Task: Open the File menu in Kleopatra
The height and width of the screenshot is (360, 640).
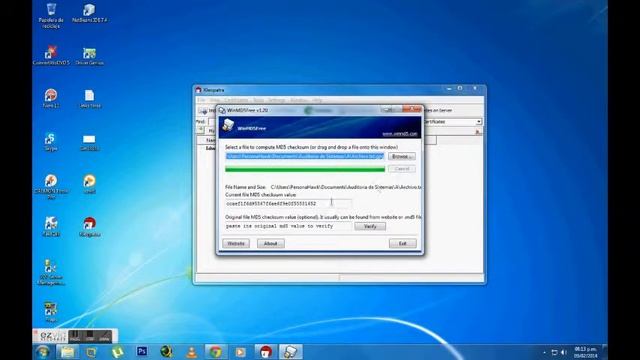Action: 201,100
